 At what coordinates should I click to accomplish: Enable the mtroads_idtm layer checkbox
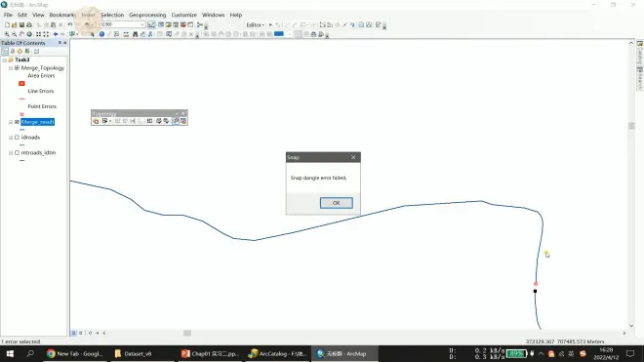17,152
